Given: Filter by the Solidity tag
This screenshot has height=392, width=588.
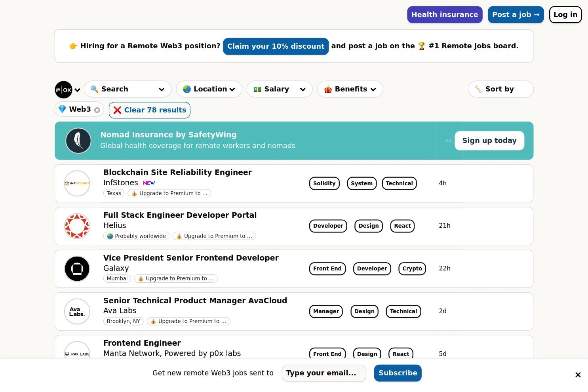Looking at the screenshot, I should (x=324, y=183).
